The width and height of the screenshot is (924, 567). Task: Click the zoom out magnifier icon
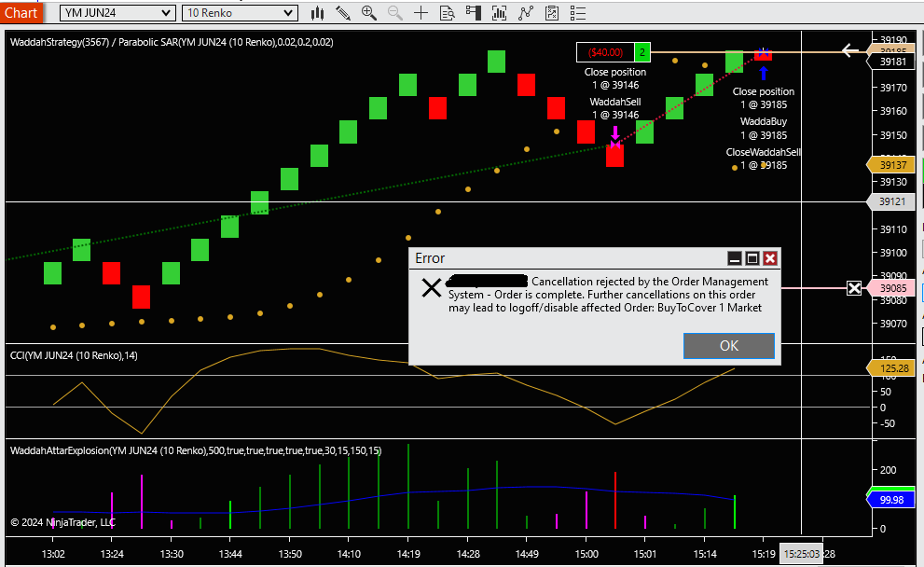click(x=394, y=13)
